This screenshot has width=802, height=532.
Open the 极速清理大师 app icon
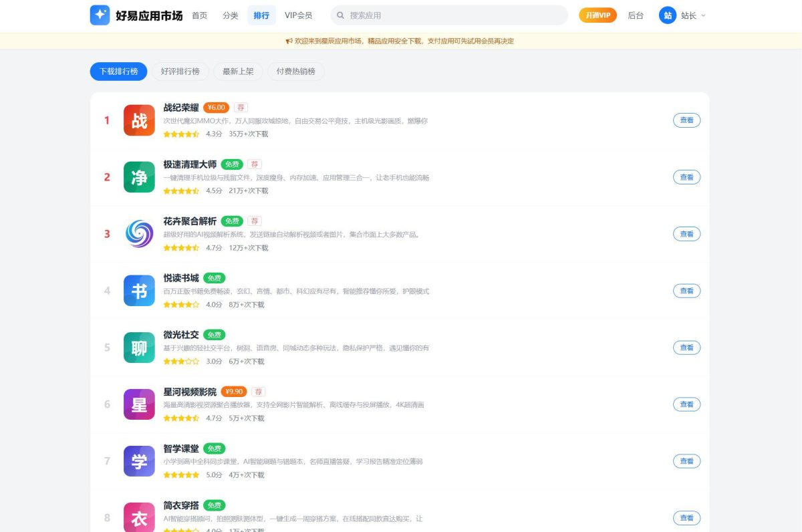pos(139,177)
